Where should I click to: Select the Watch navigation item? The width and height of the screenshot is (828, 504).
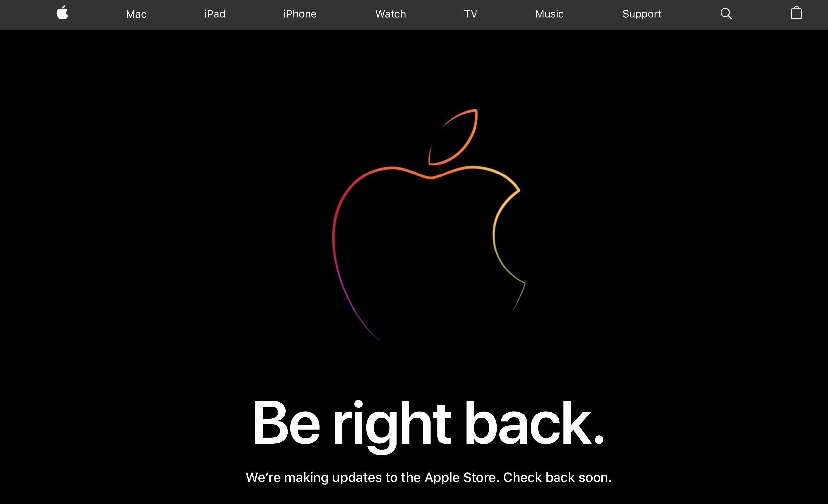click(389, 13)
